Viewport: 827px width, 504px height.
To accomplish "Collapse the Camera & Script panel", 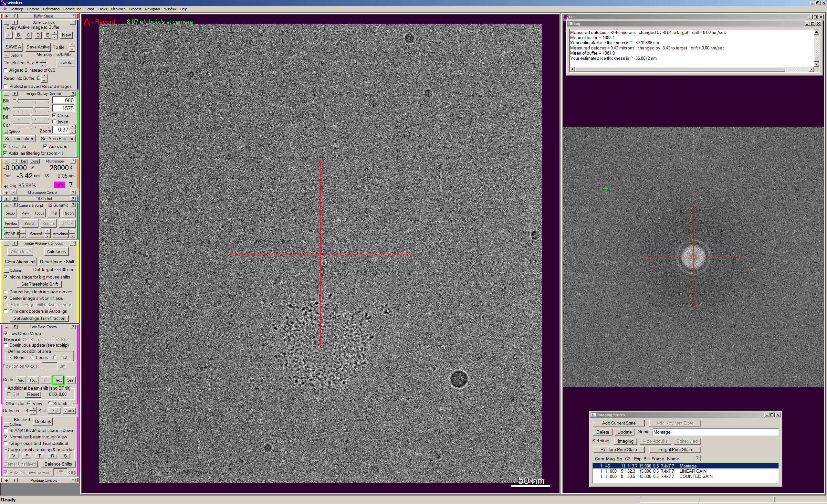I will [x=6, y=205].
